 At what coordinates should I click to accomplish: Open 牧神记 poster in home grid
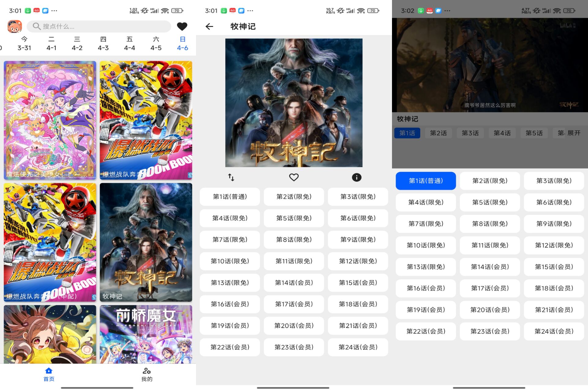click(146, 242)
